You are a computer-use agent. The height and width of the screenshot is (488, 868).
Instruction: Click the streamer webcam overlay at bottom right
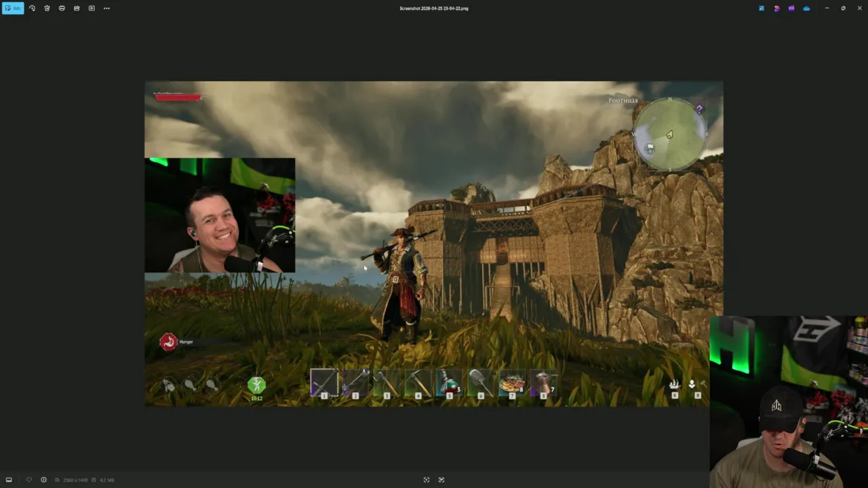[x=789, y=402]
